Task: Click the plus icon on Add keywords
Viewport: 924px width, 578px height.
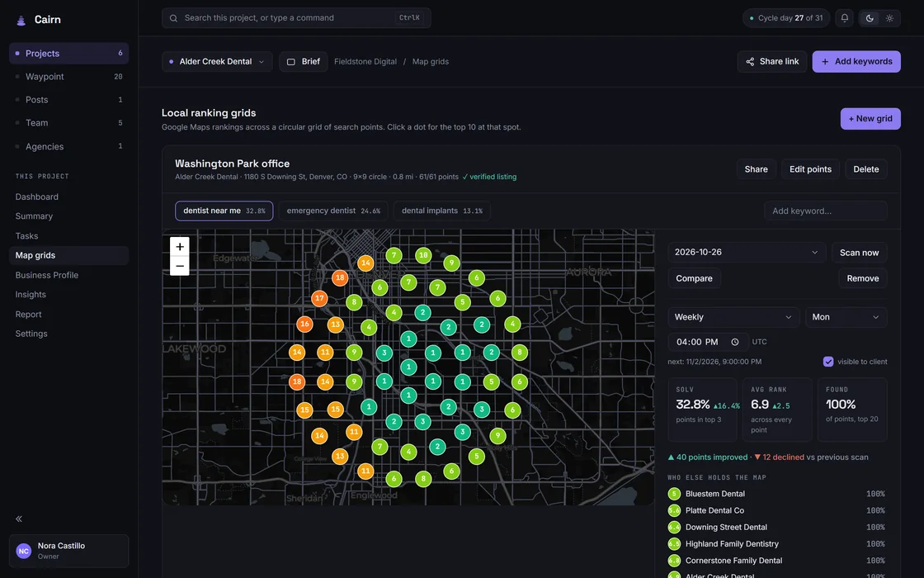Action: click(825, 62)
